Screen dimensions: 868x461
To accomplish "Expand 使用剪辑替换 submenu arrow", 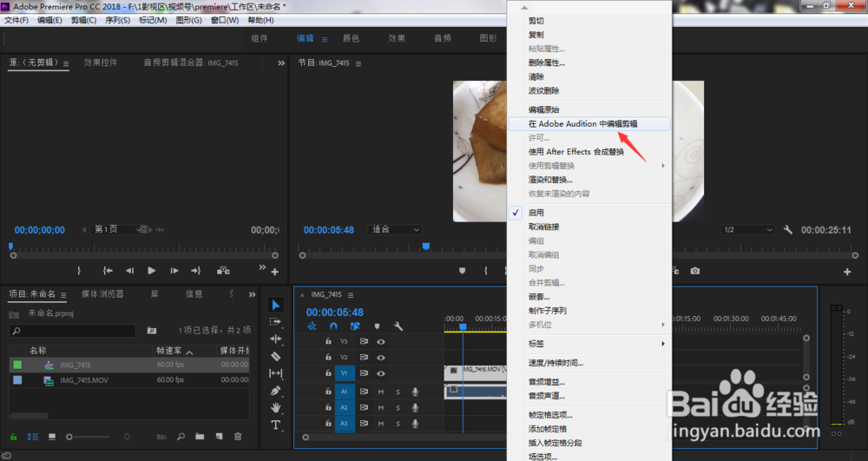I will [662, 166].
